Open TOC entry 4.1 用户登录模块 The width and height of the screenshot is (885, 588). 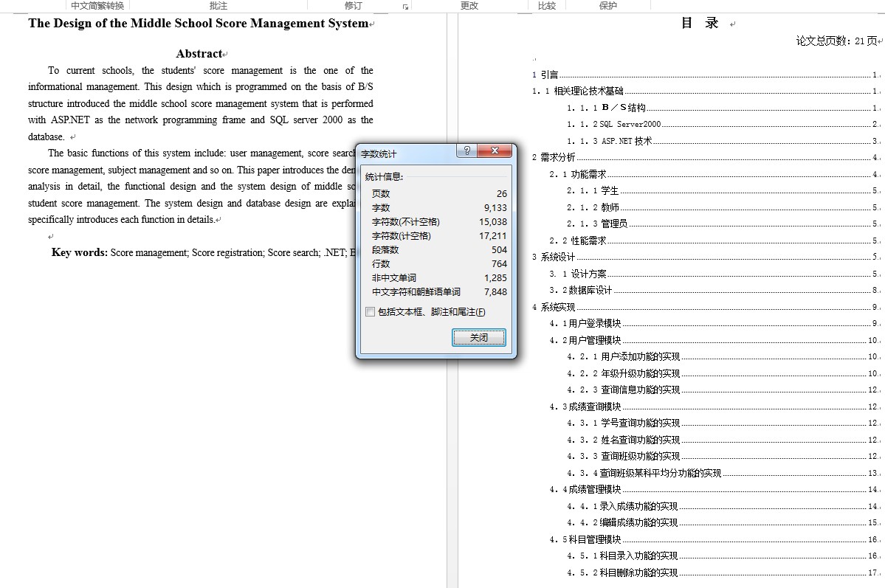(714, 324)
